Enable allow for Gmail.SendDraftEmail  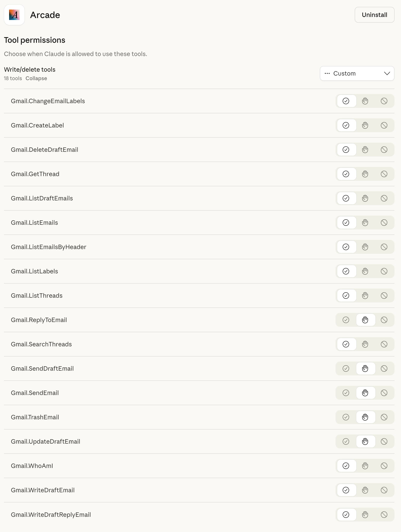(x=346, y=368)
